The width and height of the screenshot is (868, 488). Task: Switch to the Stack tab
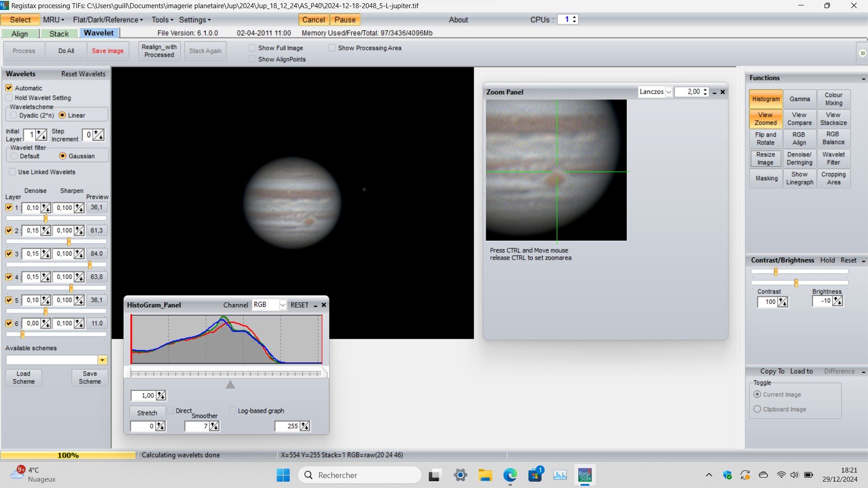[x=59, y=34]
